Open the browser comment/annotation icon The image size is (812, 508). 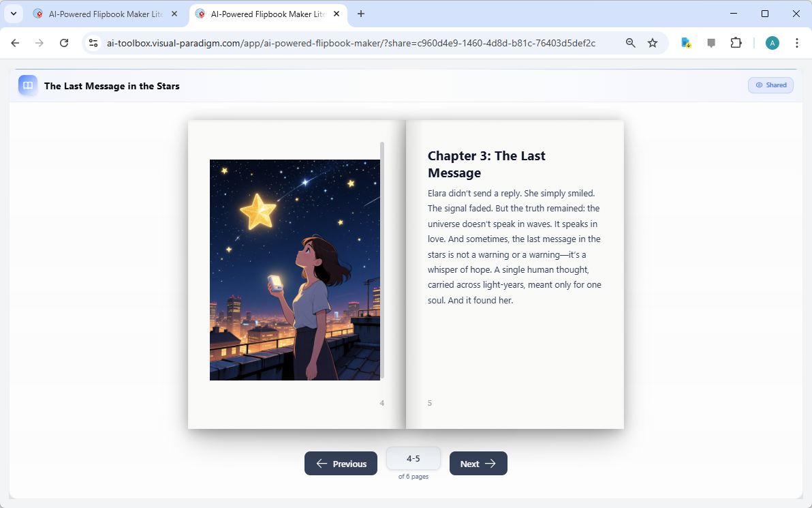click(710, 42)
